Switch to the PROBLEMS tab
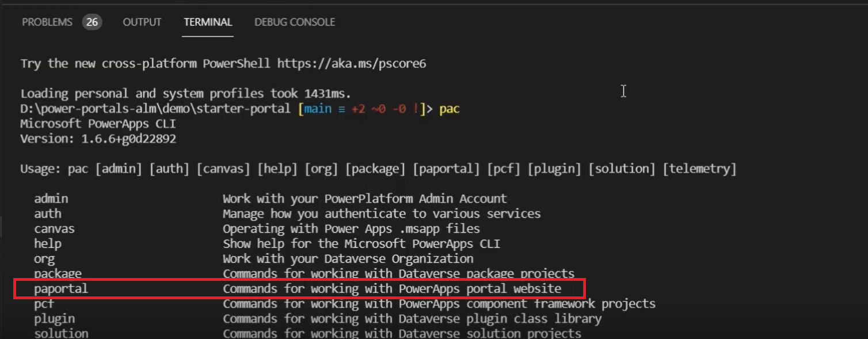The height and width of the screenshot is (339, 868). 47,22
